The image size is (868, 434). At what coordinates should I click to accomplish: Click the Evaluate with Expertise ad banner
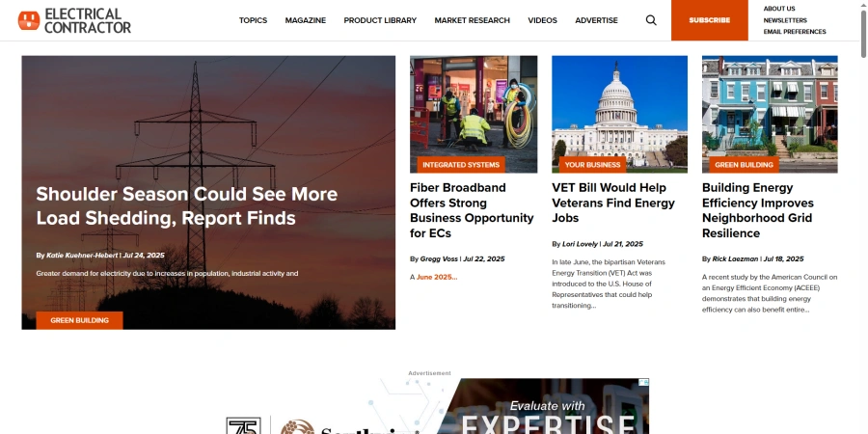click(x=437, y=406)
